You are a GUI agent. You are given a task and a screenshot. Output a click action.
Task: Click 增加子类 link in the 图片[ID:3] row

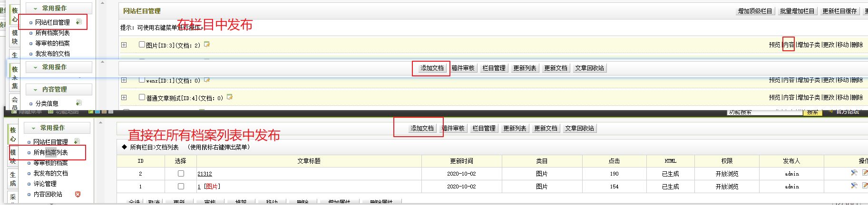[x=809, y=45]
